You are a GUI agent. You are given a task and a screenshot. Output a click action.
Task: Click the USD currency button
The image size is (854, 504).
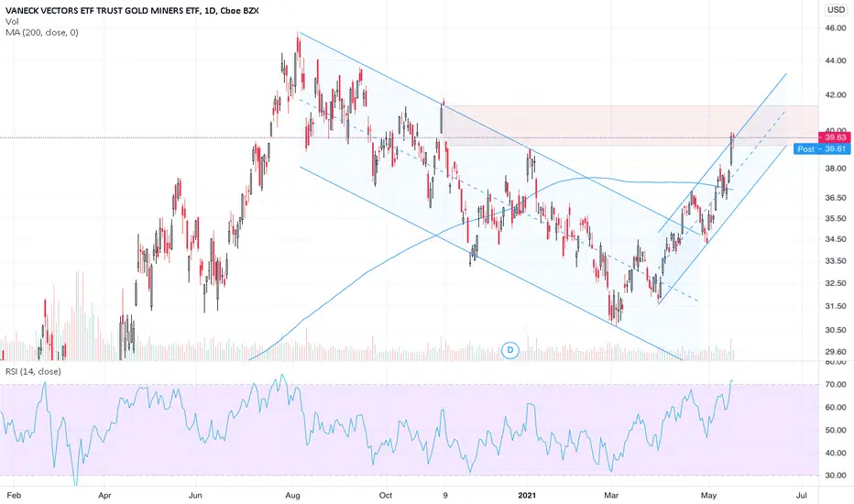point(836,9)
